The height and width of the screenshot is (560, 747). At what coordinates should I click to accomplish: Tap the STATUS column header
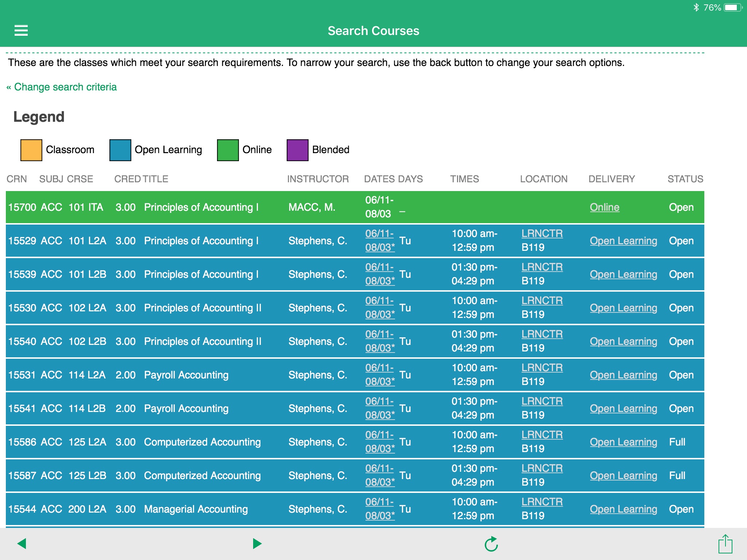pos(685,179)
